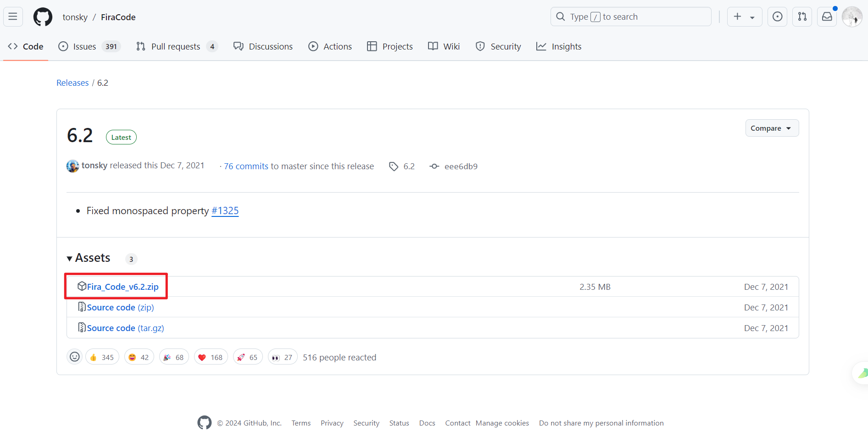Focus the Type / to search field
The image size is (868, 448).
(x=631, y=17)
